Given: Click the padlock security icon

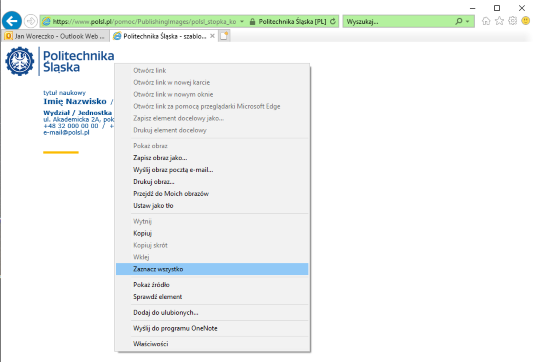Looking at the screenshot, I should [x=252, y=21].
